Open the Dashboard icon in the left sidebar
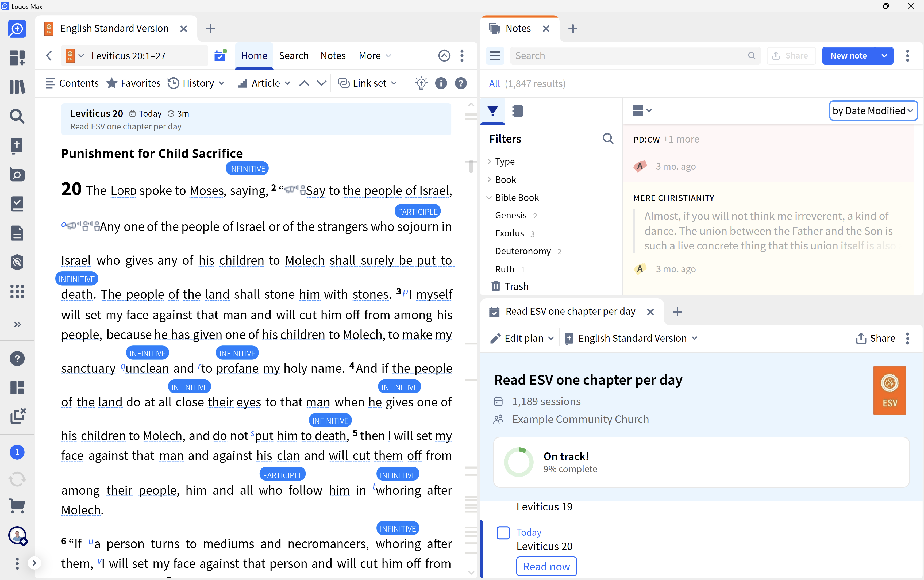The width and height of the screenshot is (924, 580). coord(17,58)
